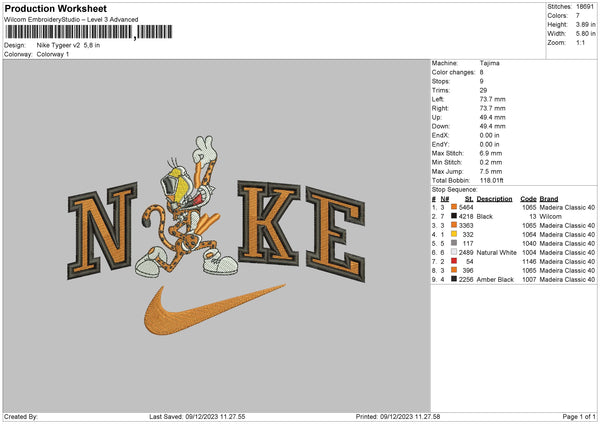
Task: Click the Stops label
Action: [442, 82]
